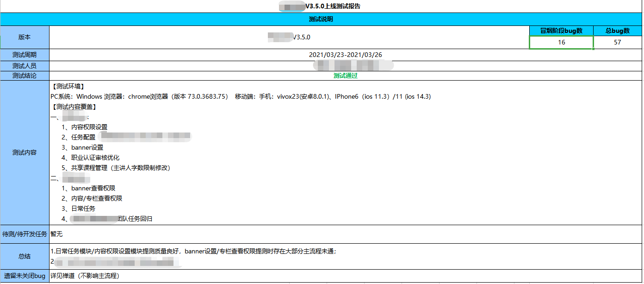Click the 遗留未关闭bug label cell
Screen dimensions: 644x284
(x=25, y=276)
